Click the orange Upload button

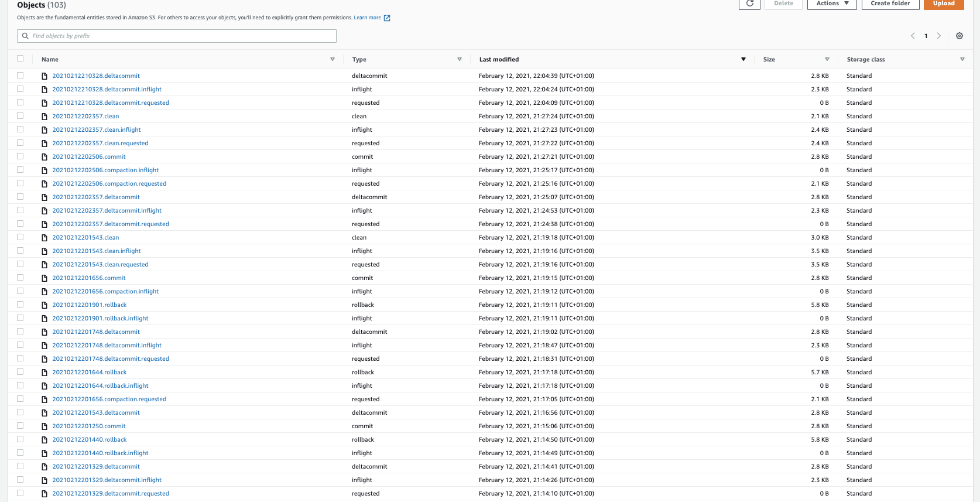[x=944, y=4]
